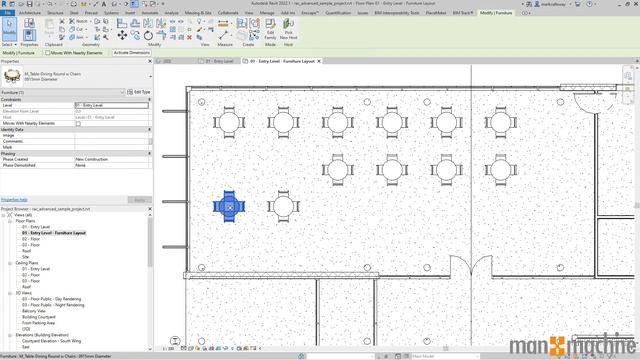Open 02 - Floor under Floor Plans
640x360 pixels.
click(31, 239)
